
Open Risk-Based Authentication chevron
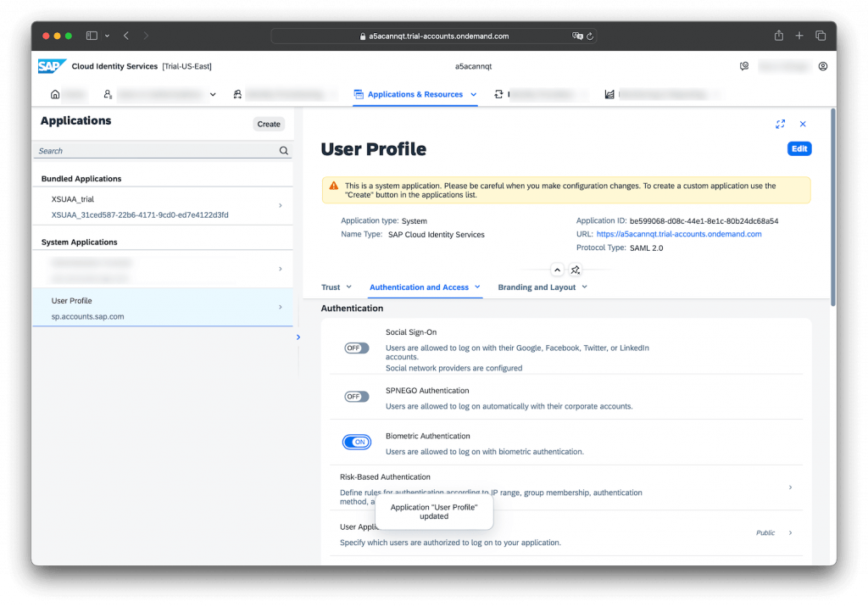click(x=790, y=487)
